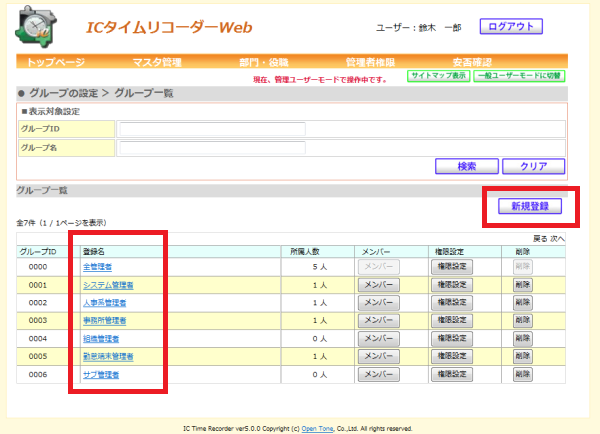Go to next page via 次へ
The width and height of the screenshot is (600, 434).
(x=557, y=239)
